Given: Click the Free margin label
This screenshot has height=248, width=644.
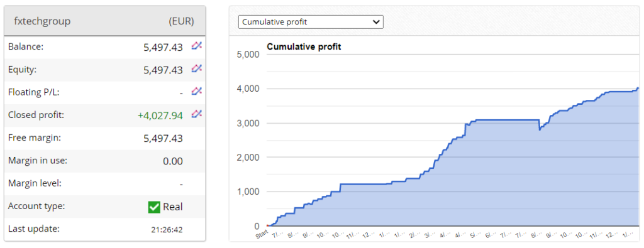Looking at the screenshot, I should (35, 138).
